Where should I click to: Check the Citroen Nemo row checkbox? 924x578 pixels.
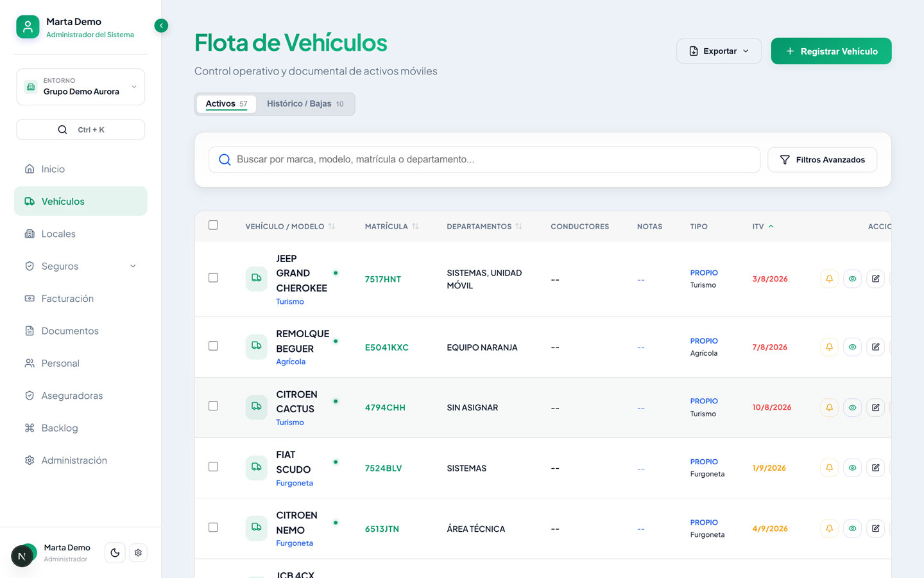coord(213,528)
